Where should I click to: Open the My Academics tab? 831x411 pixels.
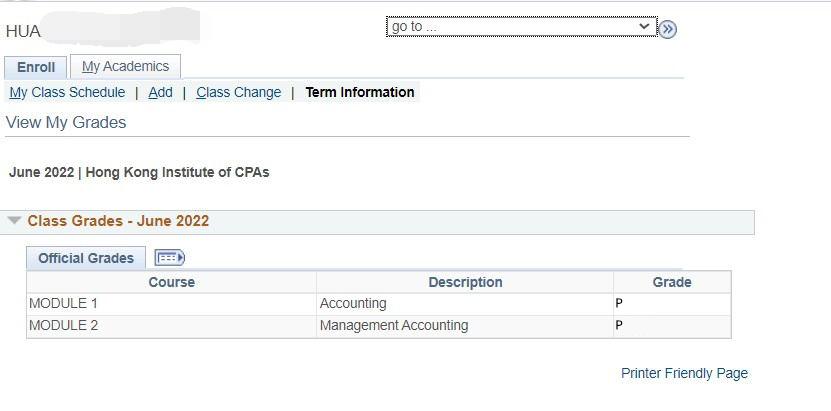125,66
